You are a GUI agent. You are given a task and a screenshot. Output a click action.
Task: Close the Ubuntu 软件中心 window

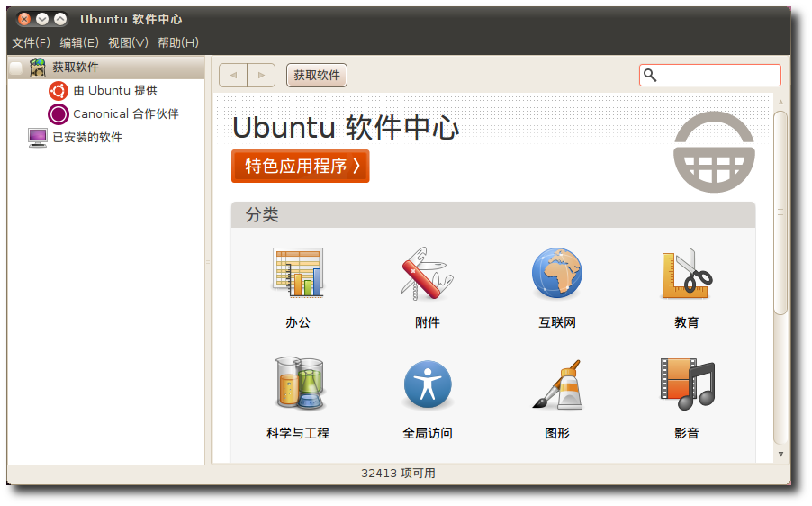click(x=23, y=19)
